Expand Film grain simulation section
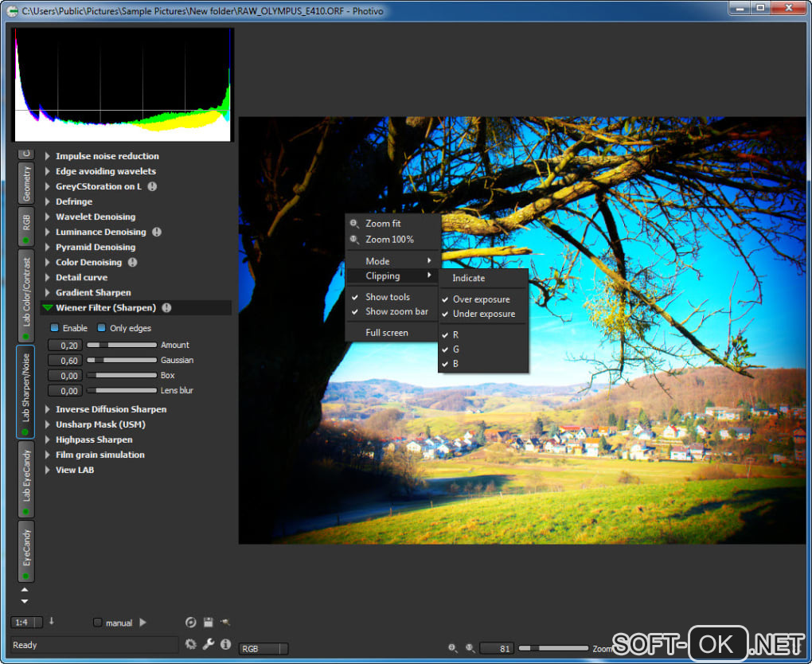The image size is (812, 664). click(x=48, y=455)
